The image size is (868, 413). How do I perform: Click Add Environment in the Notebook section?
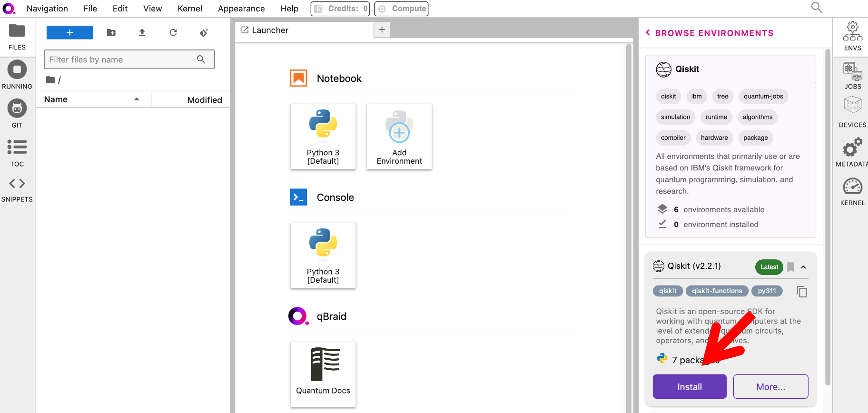click(399, 137)
